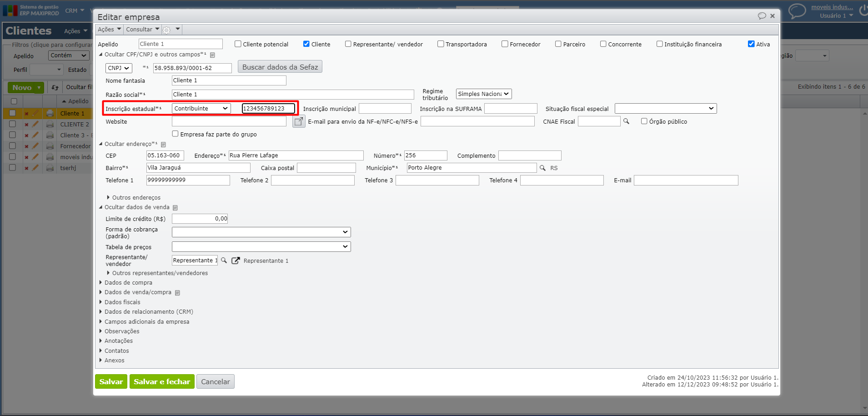Check the Órgão público checkbox
The width and height of the screenshot is (868, 416).
[x=644, y=121]
